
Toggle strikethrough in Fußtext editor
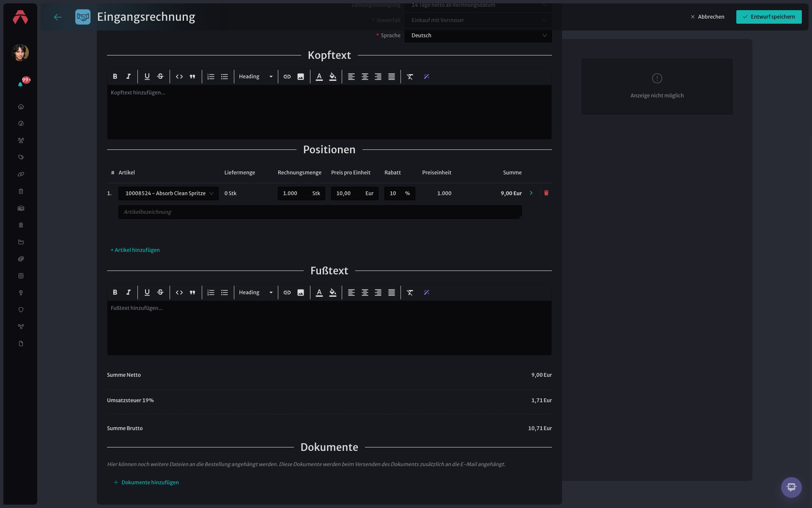[x=160, y=293]
